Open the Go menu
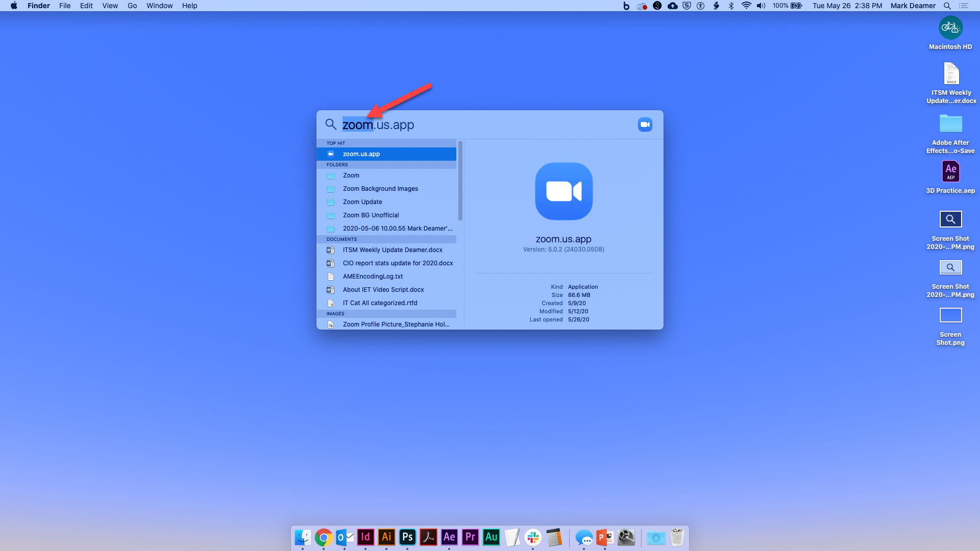 (132, 6)
